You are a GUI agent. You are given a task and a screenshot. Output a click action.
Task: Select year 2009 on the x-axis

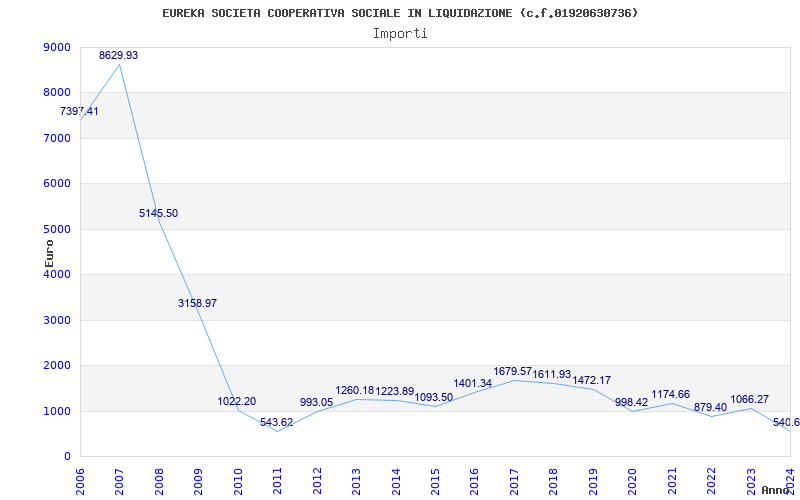[198, 481]
